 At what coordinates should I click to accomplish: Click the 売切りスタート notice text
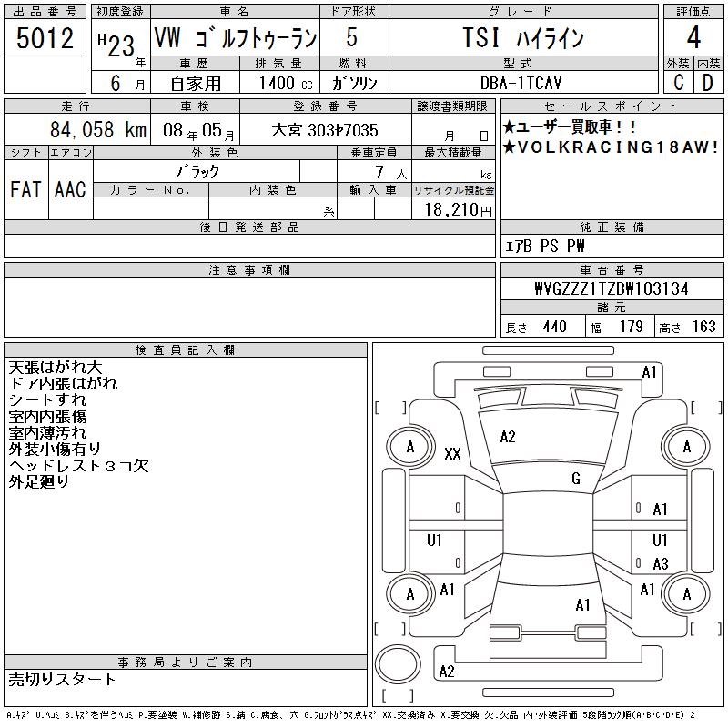click(x=63, y=679)
